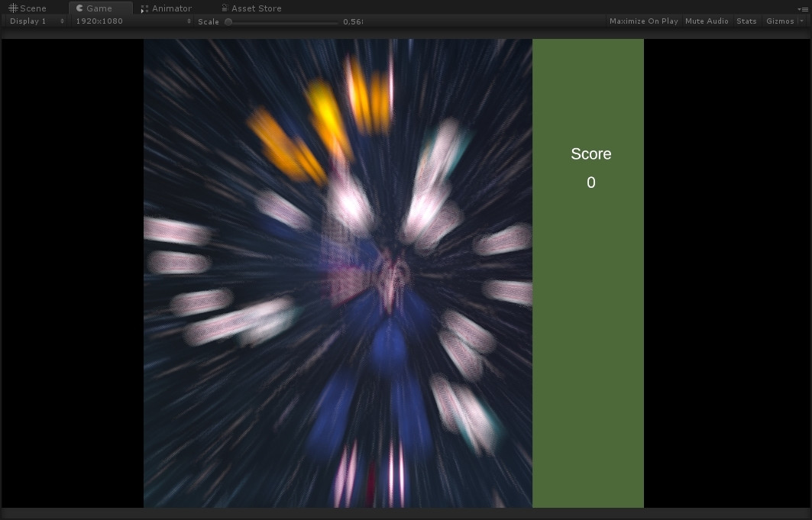Click the Animator tab icon
This screenshot has width=812, height=520.
point(144,9)
